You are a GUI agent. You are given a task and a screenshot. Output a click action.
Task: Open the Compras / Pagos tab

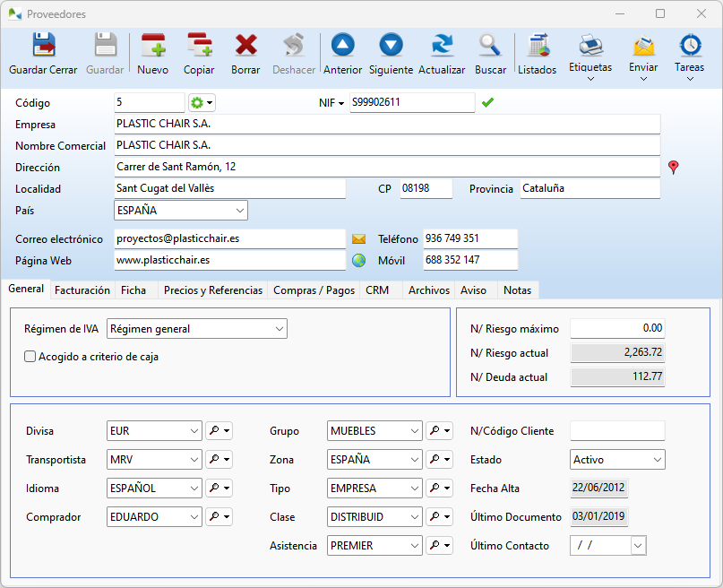click(314, 290)
